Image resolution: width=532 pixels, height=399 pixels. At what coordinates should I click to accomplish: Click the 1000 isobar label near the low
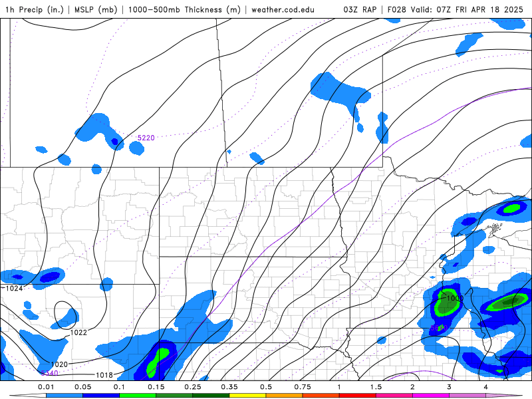455,298
